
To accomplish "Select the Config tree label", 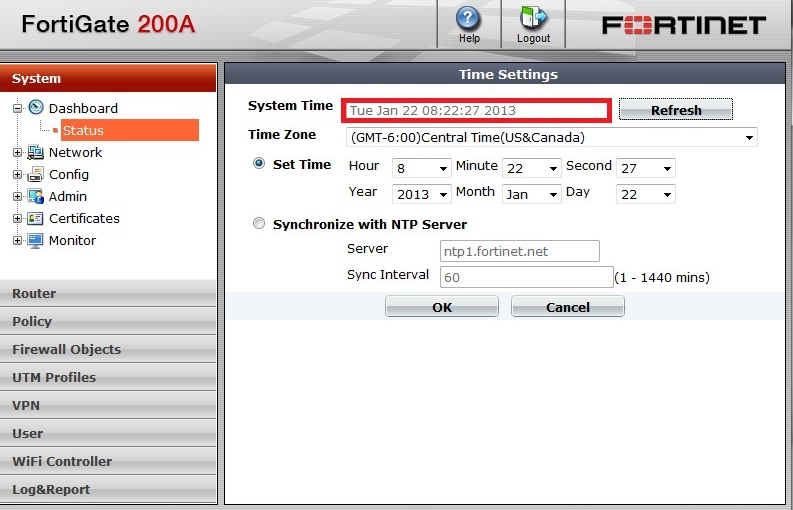I will click(69, 175).
